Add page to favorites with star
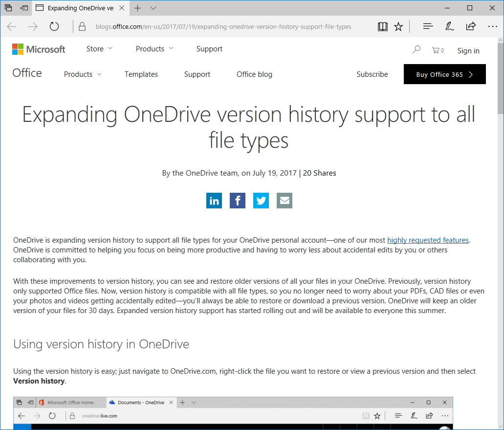This screenshot has height=430, width=504. 398,26
